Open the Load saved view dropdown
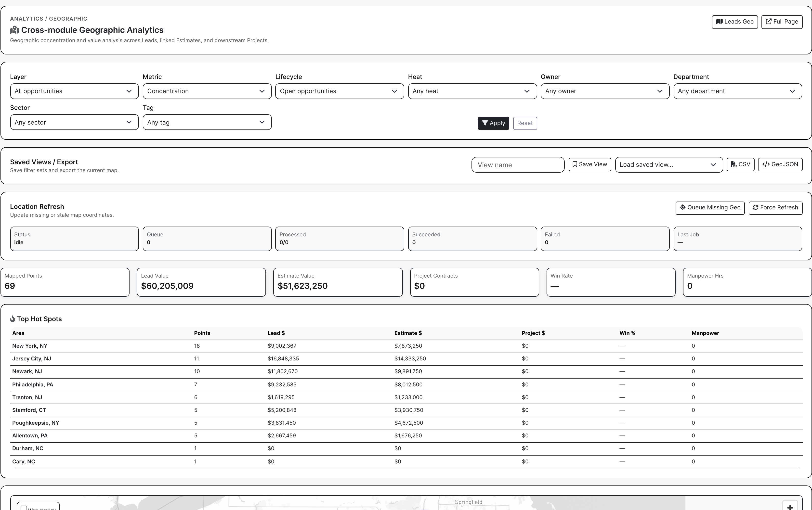The height and width of the screenshot is (510, 812). click(669, 165)
